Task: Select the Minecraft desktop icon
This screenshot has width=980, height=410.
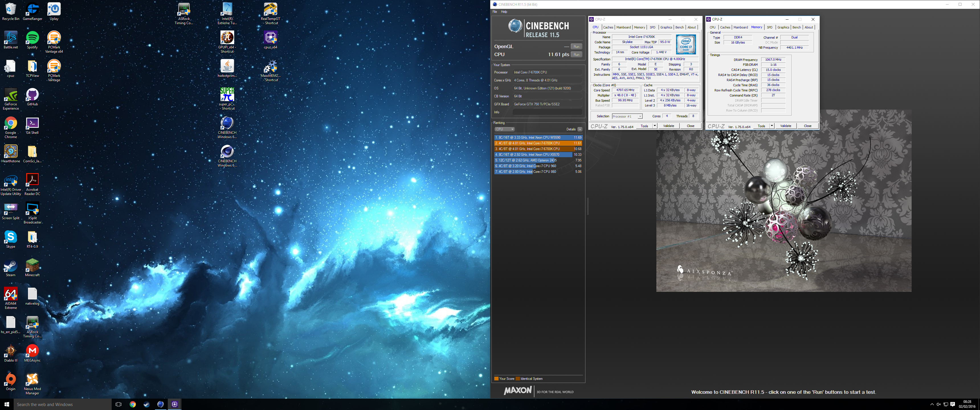Action: (32, 268)
